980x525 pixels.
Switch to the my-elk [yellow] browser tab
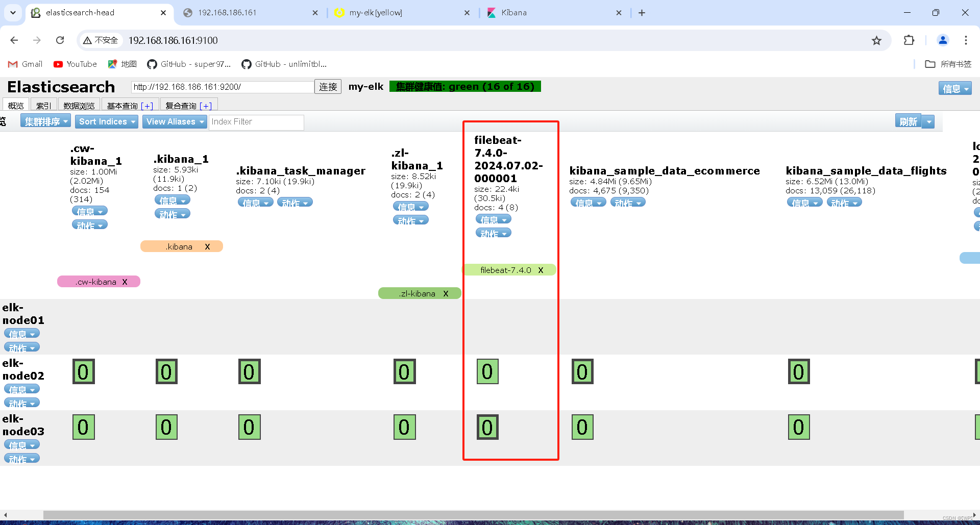pos(403,13)
